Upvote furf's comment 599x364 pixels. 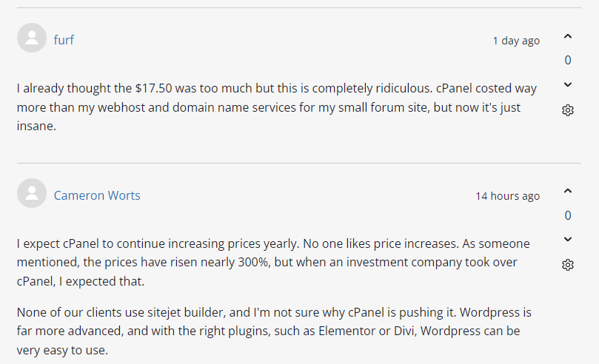click(568, 36)
